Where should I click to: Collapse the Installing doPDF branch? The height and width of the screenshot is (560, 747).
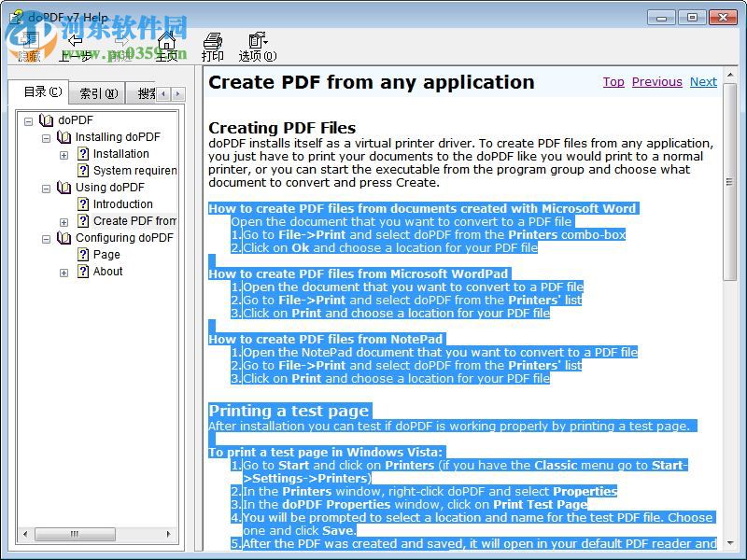click(x=48, y=136)
